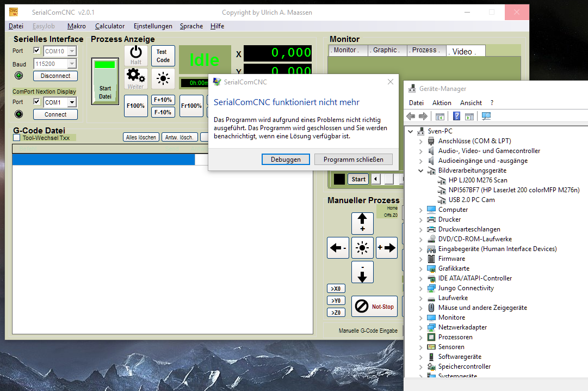
Task: Expand the Grafikkarte node
Action: point(421,268)
